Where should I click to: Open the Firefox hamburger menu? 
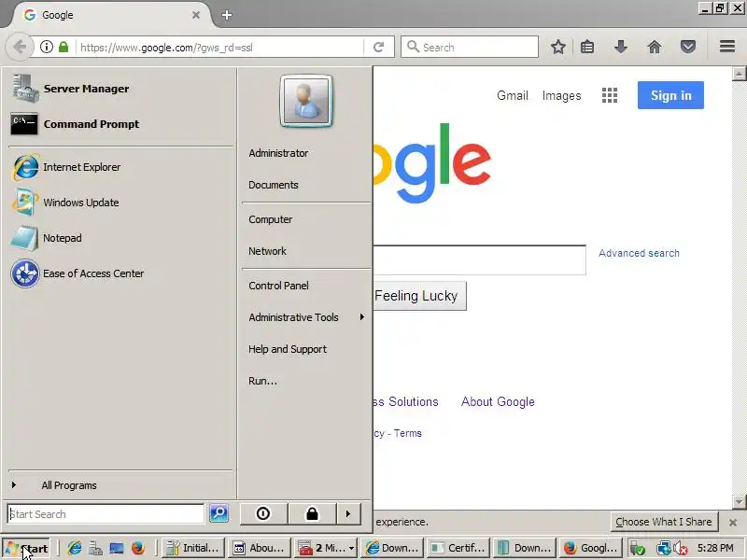pyautogui.click(x=727, y=46)
